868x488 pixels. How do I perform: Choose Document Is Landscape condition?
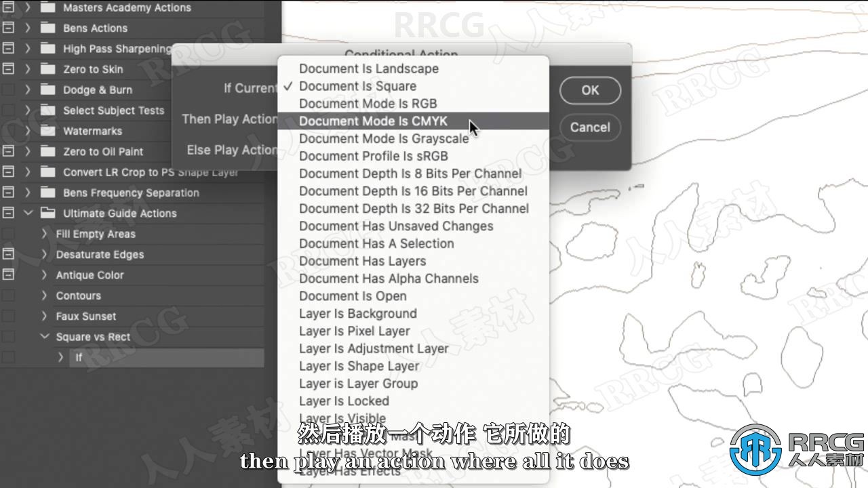coord(413,68)
